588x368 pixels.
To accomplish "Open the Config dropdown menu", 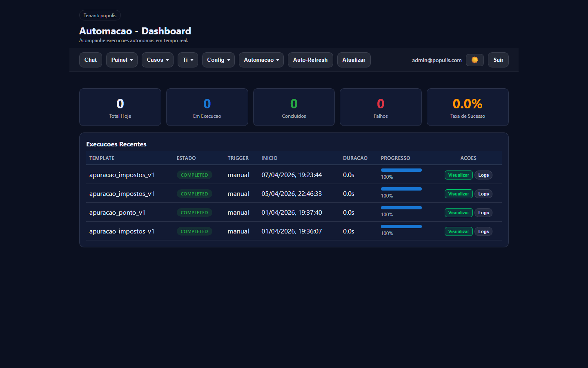I will tap(218, 60).
